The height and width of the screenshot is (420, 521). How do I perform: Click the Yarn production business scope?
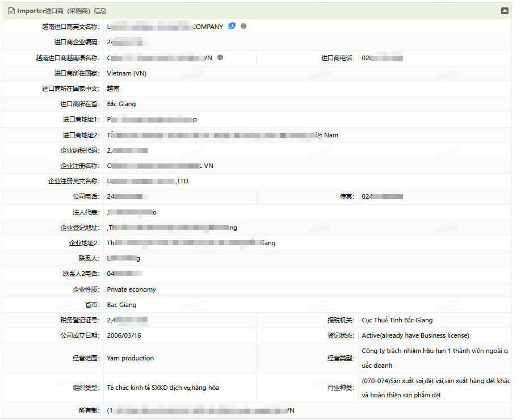[130, 358]
